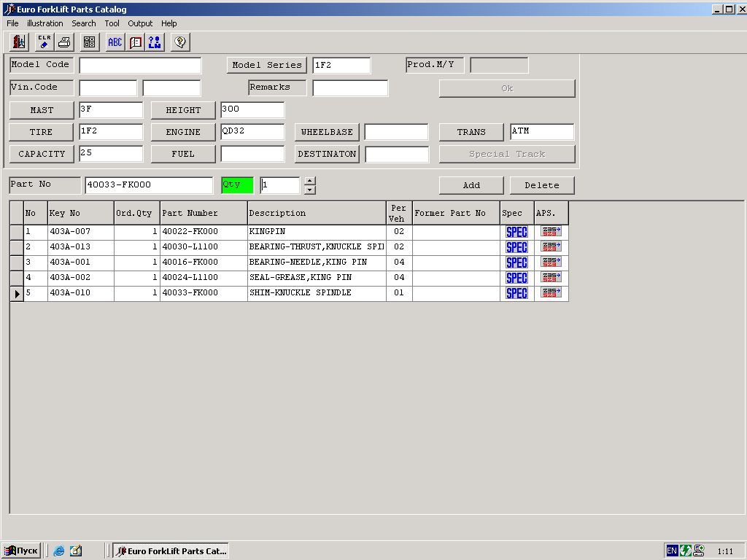Click APS icon for KINGPIN row
The image size is (747, 560).
551,231
